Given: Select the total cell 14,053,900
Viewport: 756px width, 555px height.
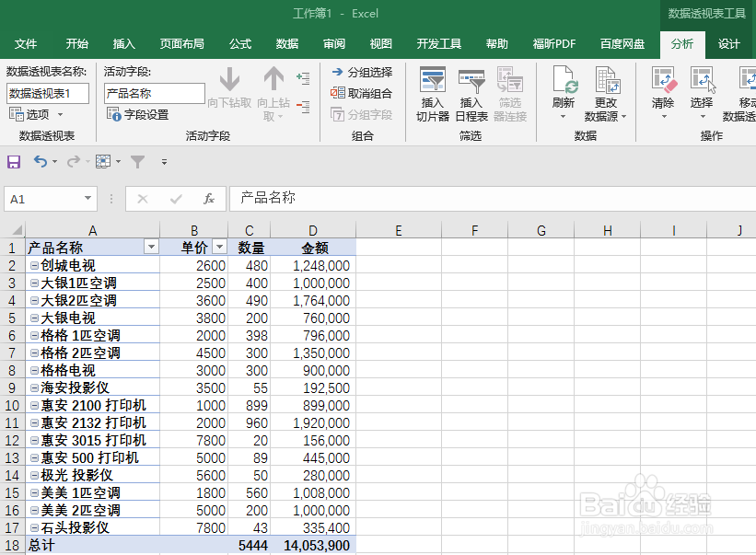Looking at the screenshot, I should click(313, 546).
